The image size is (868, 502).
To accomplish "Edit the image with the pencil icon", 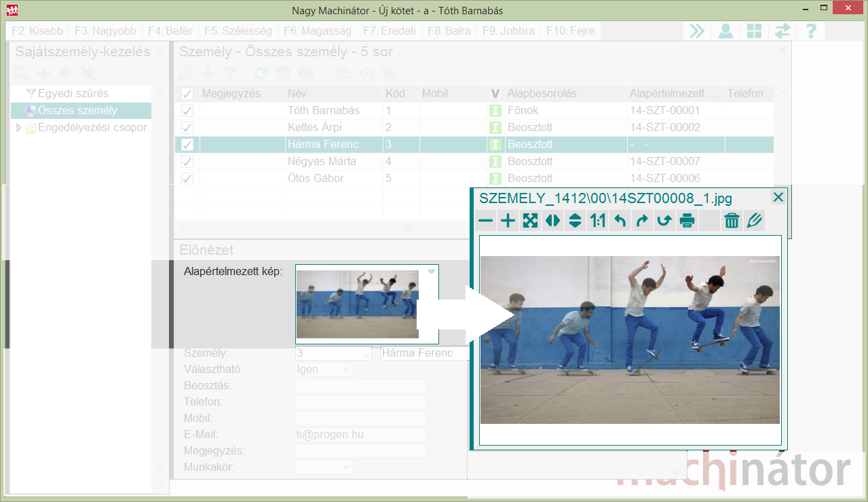I will coord(754,221).
